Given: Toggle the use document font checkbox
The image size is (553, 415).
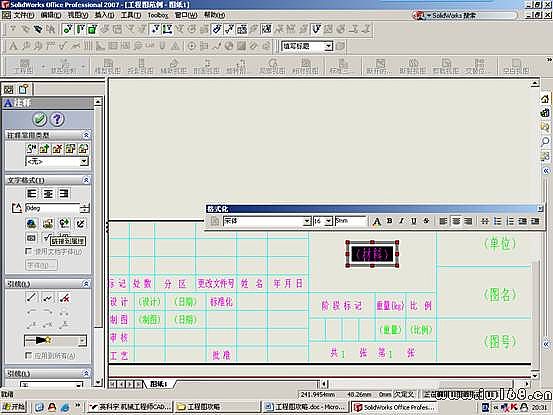Looking at the screenshot, I should point(29,251).
